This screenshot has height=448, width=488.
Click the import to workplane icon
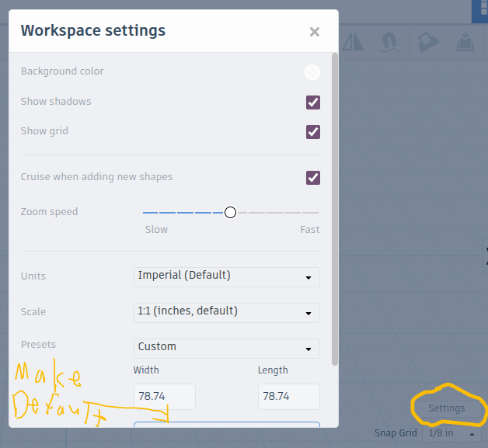tap(465, 41)
